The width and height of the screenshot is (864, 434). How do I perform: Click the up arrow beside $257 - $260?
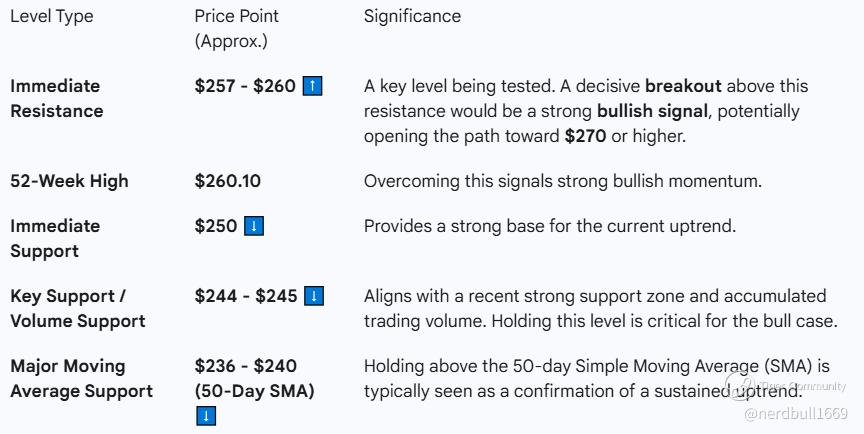[x=312, y=86]
